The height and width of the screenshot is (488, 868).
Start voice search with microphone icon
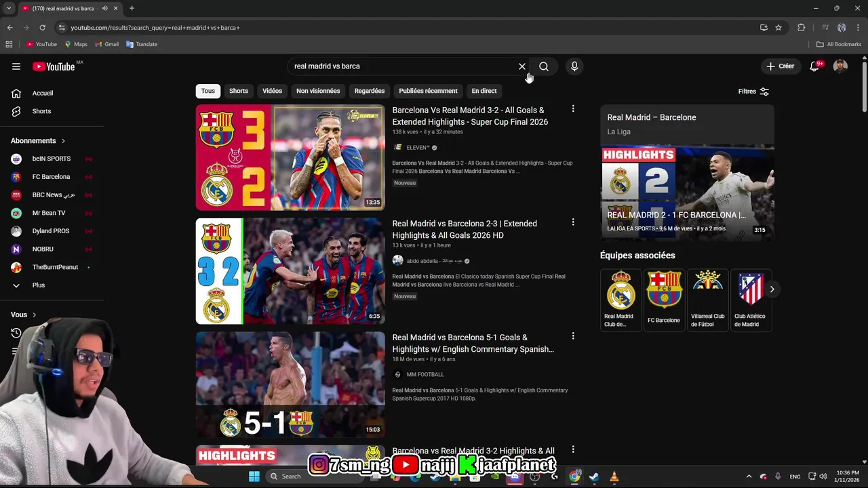(x=574, y=66)
